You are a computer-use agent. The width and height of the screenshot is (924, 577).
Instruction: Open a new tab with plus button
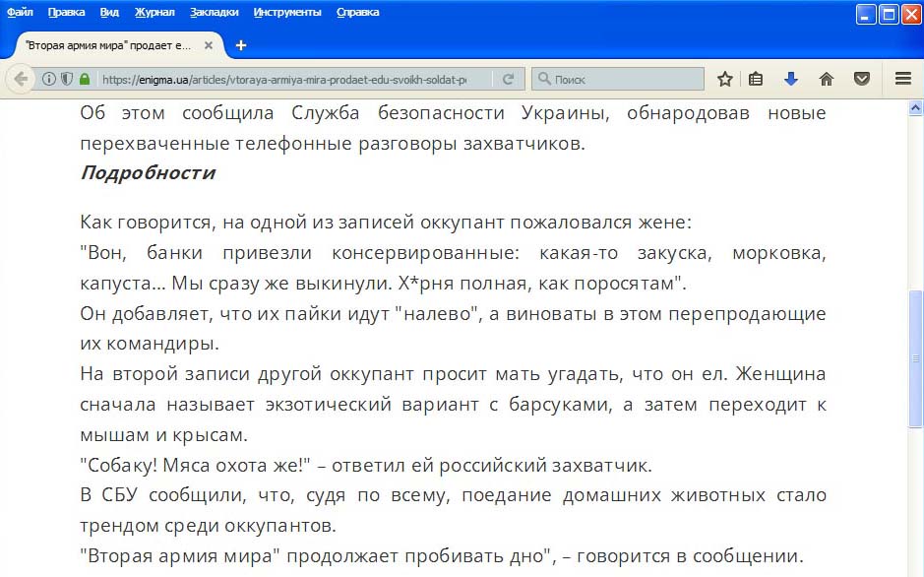(240, 45)
